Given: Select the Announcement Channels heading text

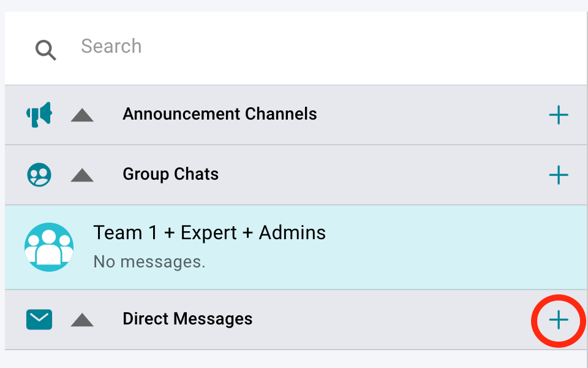Looking at the screenshot, I should [x=219, y=114].
